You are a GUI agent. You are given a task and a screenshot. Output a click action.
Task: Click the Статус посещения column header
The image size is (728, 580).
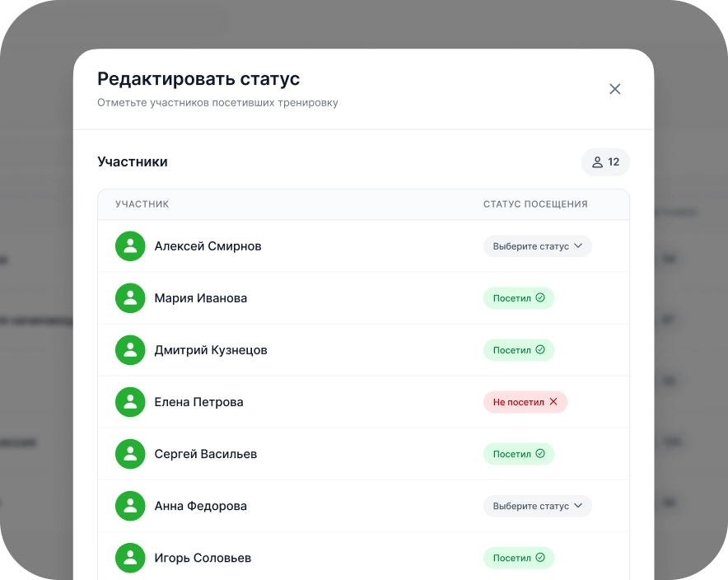pyautogui.click(x=535, y=204)
